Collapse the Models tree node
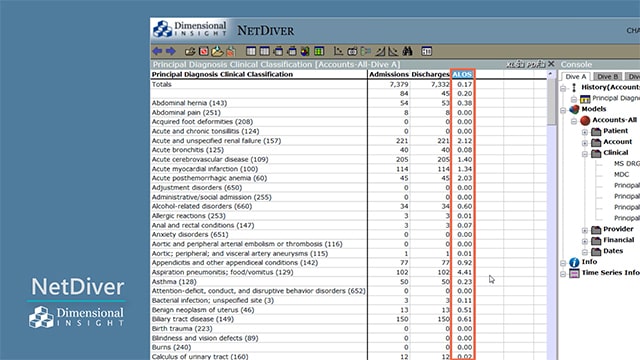640x360 pixels. pos(563,110)
